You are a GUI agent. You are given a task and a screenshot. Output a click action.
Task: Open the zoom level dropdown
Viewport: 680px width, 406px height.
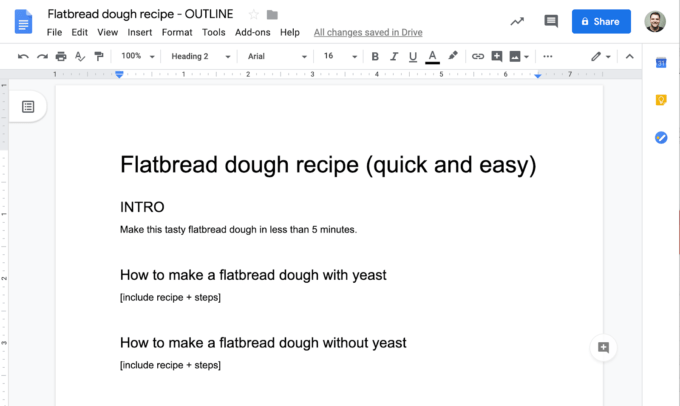tap(138, 57)
